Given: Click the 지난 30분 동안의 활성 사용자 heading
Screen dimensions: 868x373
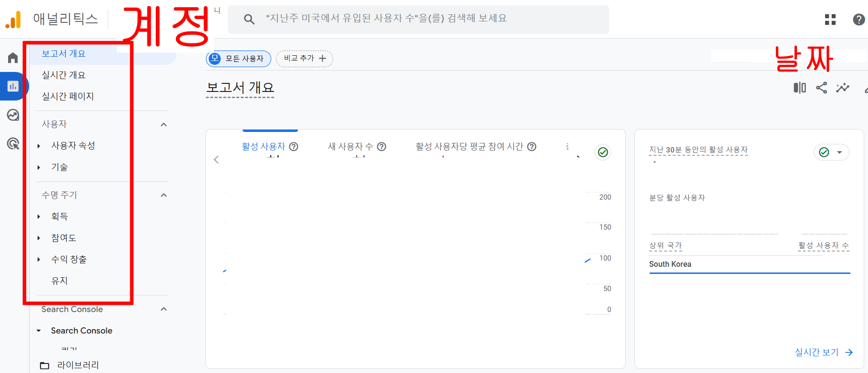Looking at the screenshot, I should coord(698,150).
